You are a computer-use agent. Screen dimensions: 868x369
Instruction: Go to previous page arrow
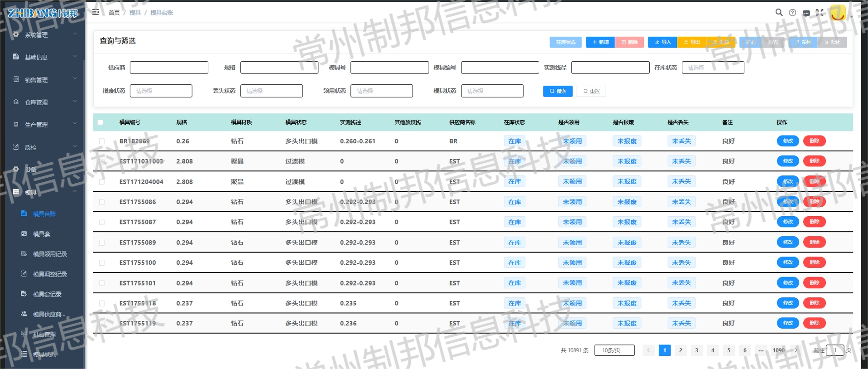pos(648,350)
